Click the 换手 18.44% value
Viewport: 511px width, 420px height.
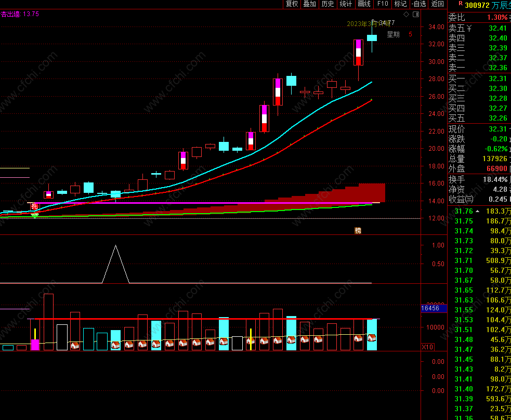point(495,179)
